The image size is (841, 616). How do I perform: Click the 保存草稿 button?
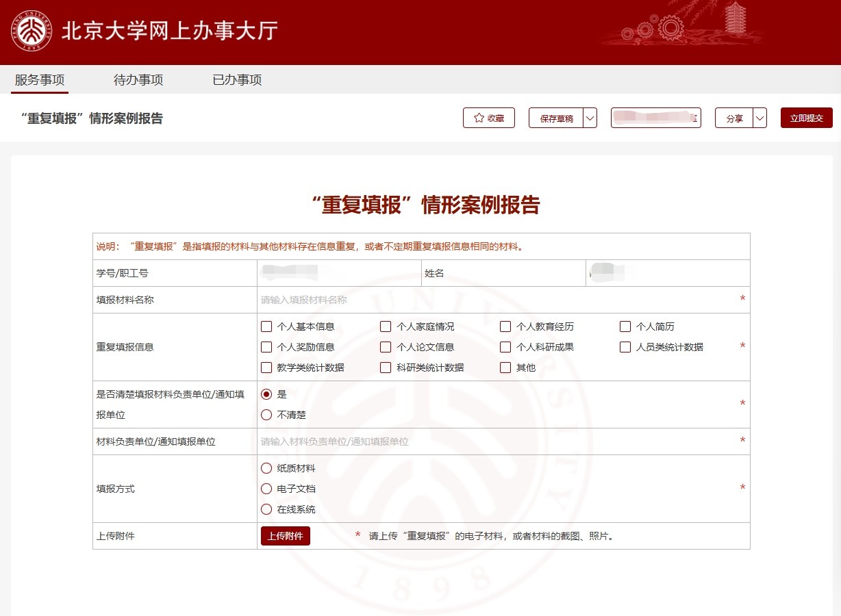tap(556, 118)
